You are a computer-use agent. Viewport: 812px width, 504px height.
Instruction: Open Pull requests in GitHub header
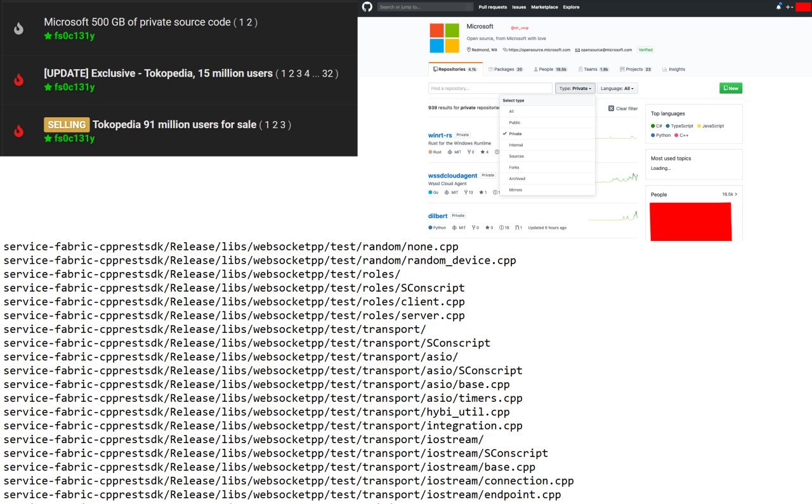(493, 7)
